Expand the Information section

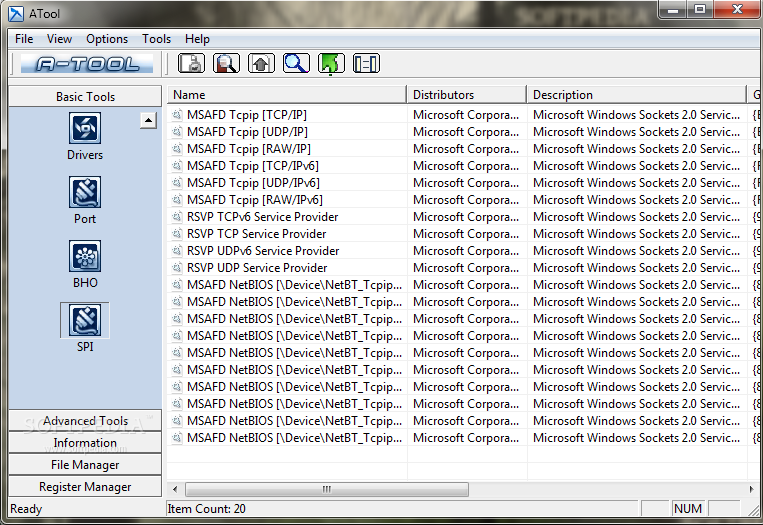click(85, 442)
